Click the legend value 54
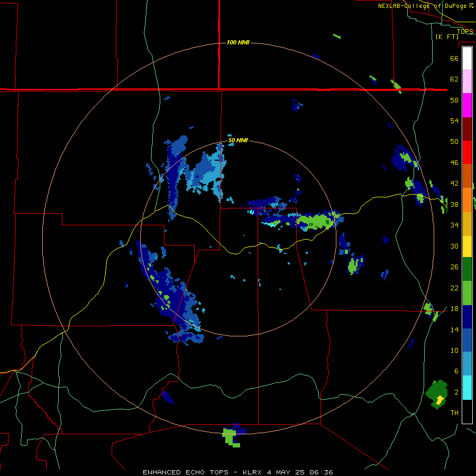 click(454, 121)
